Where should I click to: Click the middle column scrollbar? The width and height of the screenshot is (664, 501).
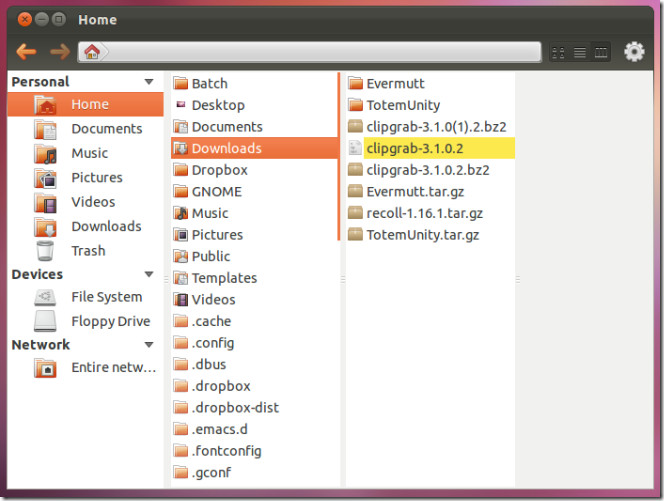tap(339, 157)
